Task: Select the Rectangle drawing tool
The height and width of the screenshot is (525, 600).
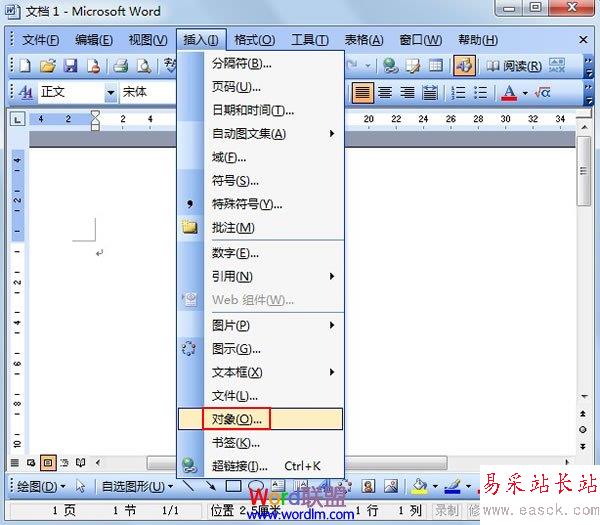Action: pyautogui.click(x=233, y=486)
